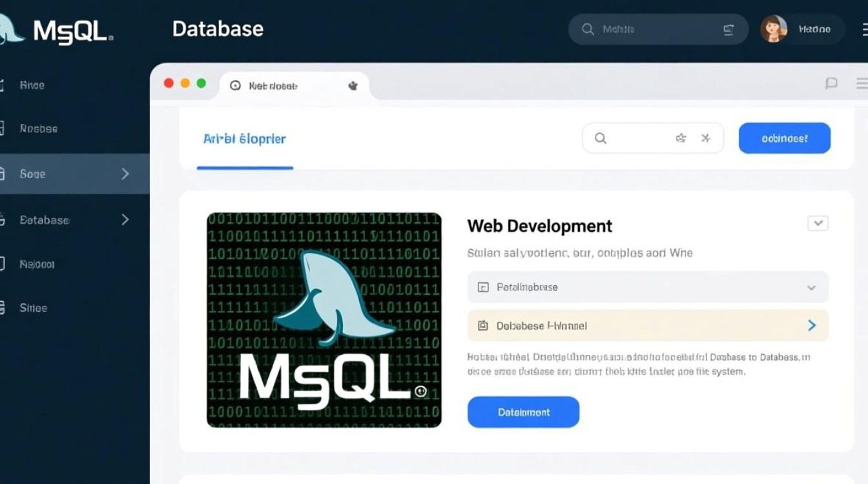Expand the Web Development card via its chevron
The width and height of the screenshot is (868, 484).
coord(818,223)
